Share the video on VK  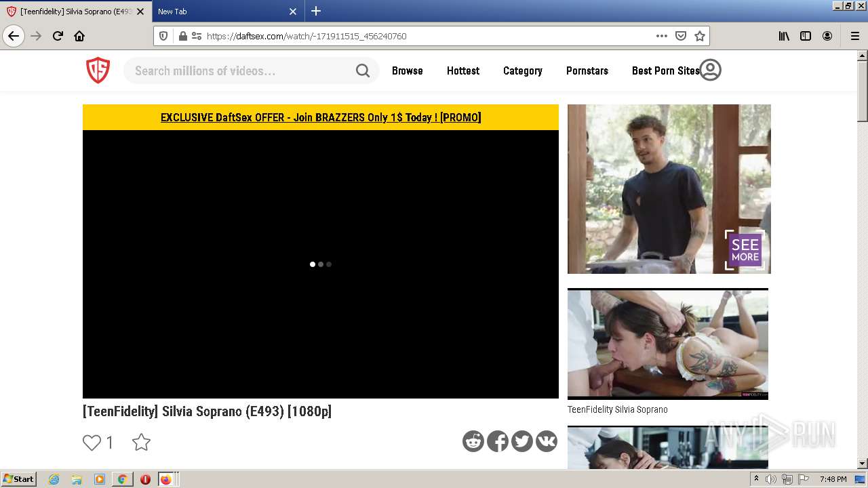click(547, 441)
